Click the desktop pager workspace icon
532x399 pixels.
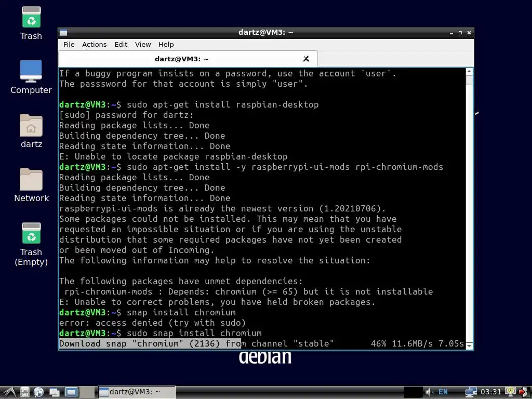coord(71,392)
